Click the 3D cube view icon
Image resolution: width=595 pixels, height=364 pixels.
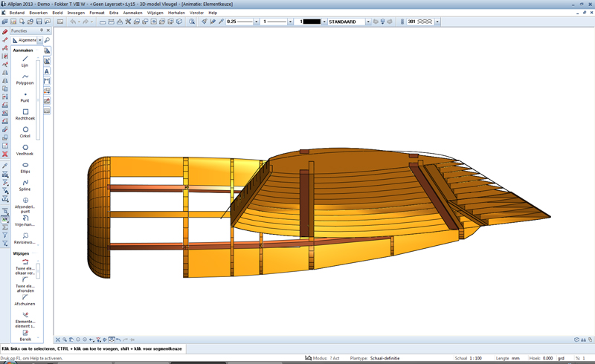[179, 22]
